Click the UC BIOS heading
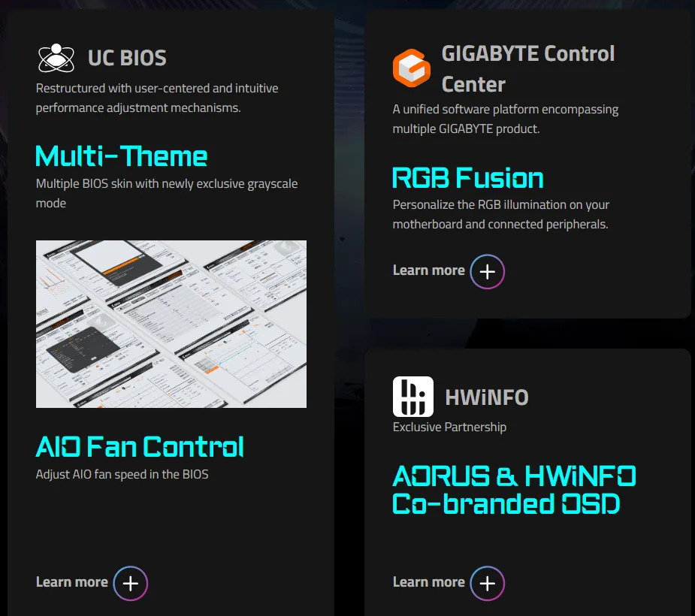Viewport: 695px width, 616px height. pos(127,58)
